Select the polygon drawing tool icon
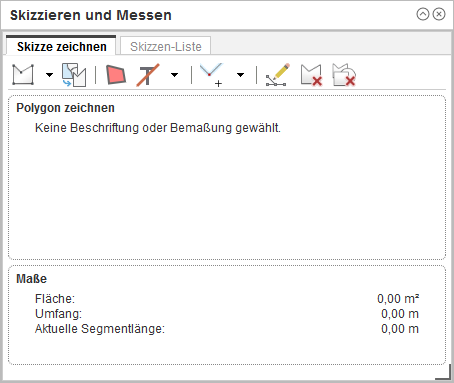This screenshot has height=383, width=454. point(23,75)
